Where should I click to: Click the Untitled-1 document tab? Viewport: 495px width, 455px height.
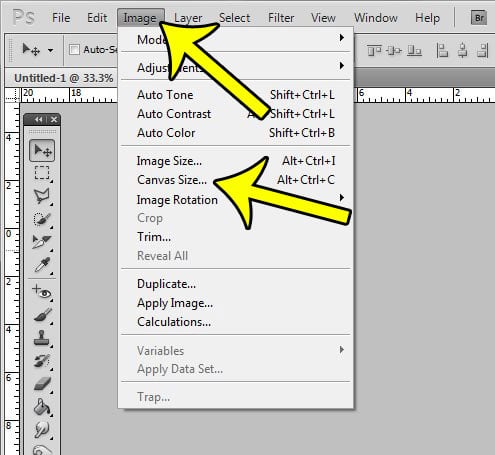click(x=64, y=78)
